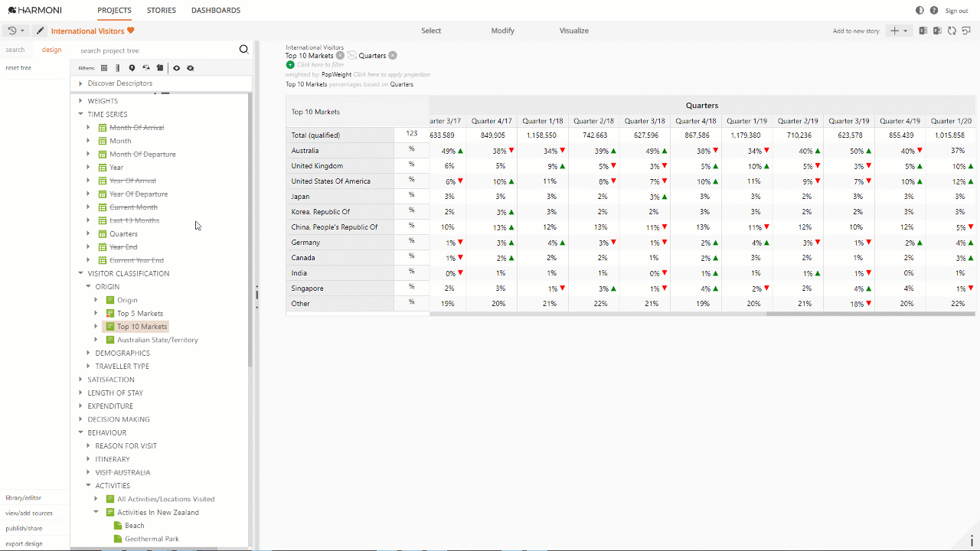
Task: Click the Geothermal Park folder icon
Action: pyautogui.click(x=118, y=539)
